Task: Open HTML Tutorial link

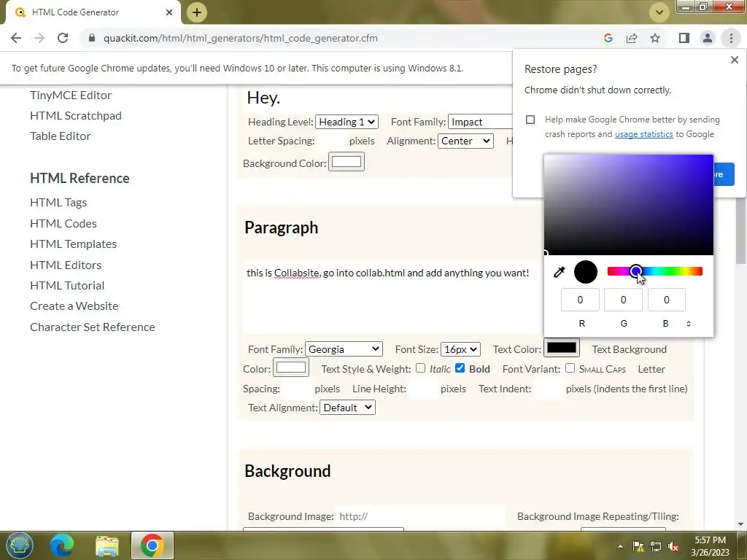Action: tap(66, 285)
